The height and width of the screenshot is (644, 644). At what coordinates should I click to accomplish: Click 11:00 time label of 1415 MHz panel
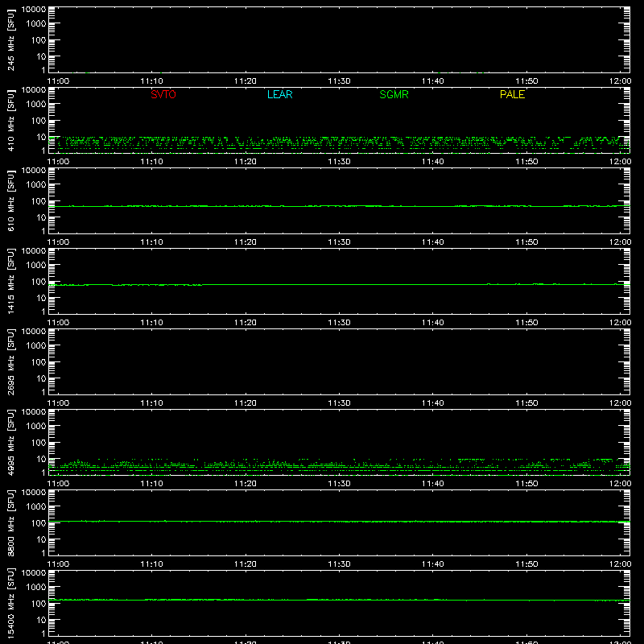click(x=58, y=323)
